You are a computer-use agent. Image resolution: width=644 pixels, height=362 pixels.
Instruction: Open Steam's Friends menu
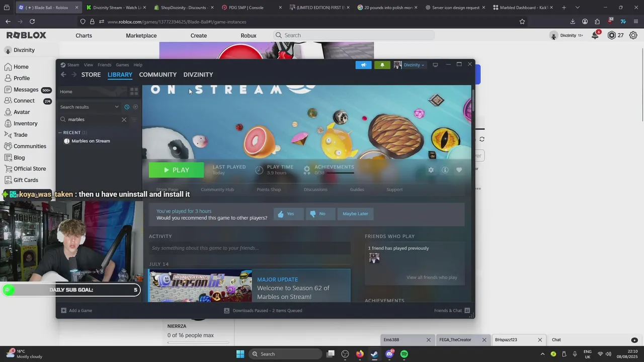coord(104,65)
